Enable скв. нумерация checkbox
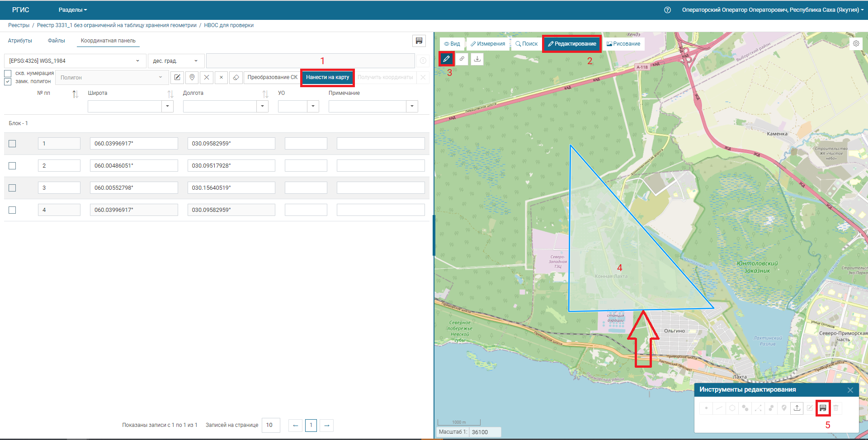Image resolution: width=868 pixels, height=440 pixels. coord(8,73)
